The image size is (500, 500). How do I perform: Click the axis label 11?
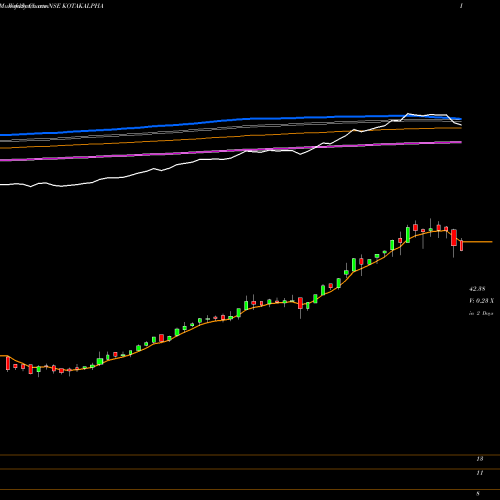pos(480,473)
